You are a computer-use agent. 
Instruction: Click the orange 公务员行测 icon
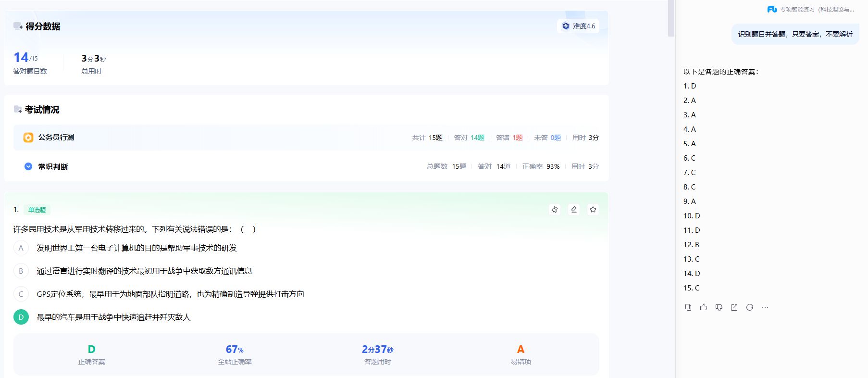(28, 138)
